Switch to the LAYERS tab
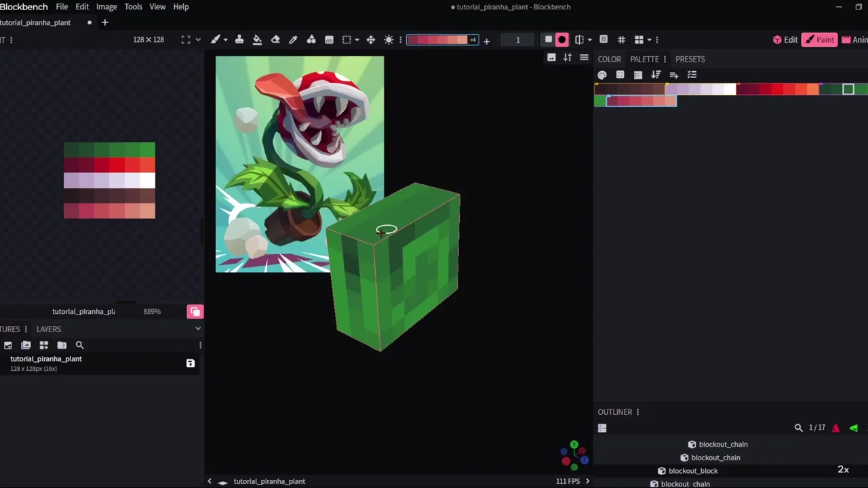 pos(49,329)
